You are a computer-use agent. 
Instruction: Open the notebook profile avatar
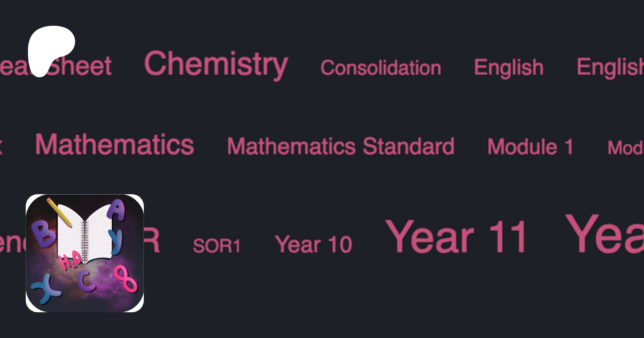pos(85,253)
